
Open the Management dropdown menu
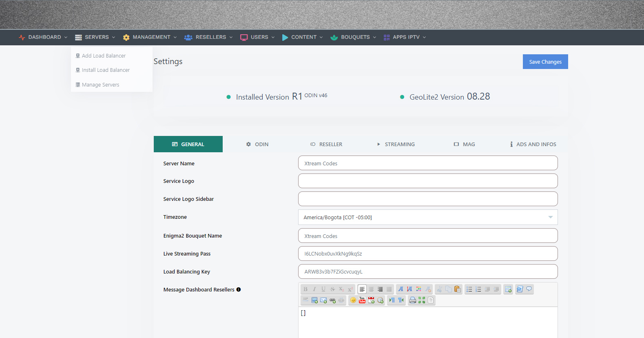(x=150, y=37)
